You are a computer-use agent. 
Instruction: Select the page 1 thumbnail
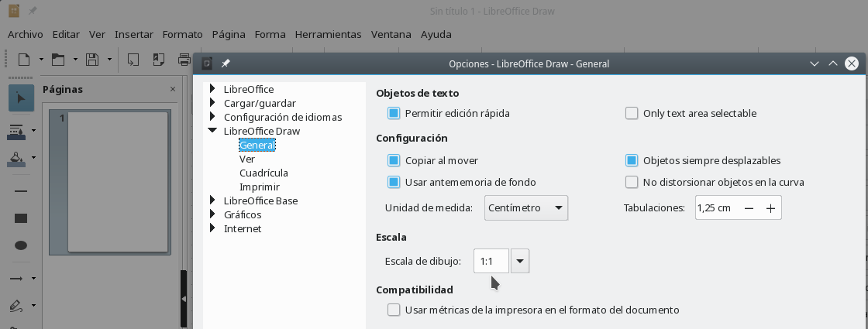(118, 182)
